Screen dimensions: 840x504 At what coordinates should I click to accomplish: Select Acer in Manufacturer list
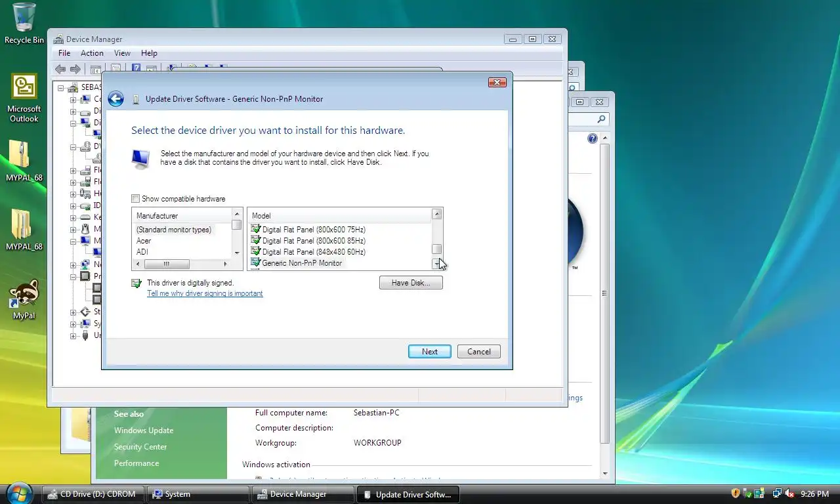click(144, 241)
